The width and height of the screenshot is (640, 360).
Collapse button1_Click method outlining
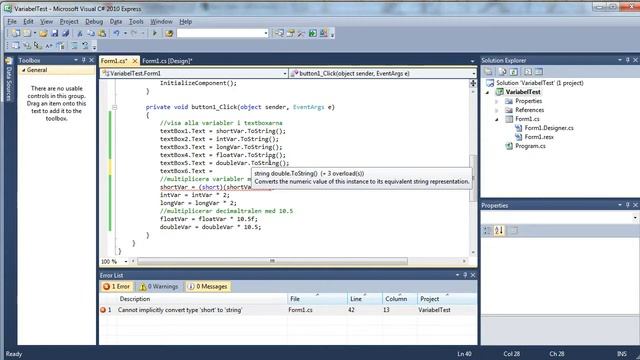pos(115,107)
